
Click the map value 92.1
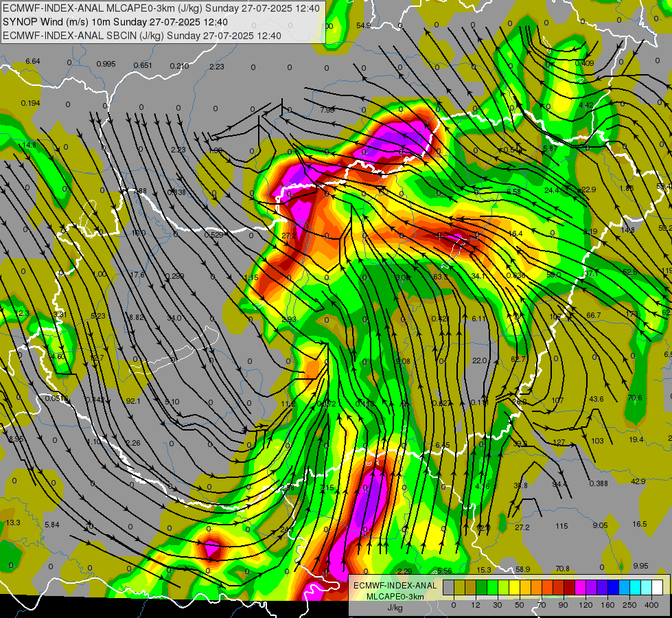133,401
